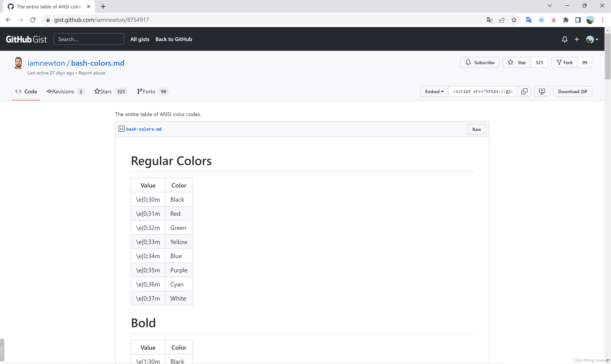This screenshot has height=364, width=611.
Task: Fork this gist
Action: coord(564,63)
